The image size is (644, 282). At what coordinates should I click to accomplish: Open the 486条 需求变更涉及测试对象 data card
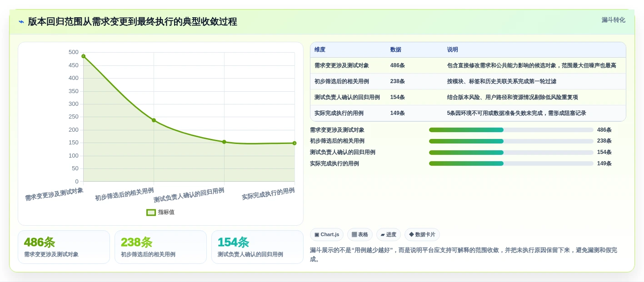click(x=64, y=247)
